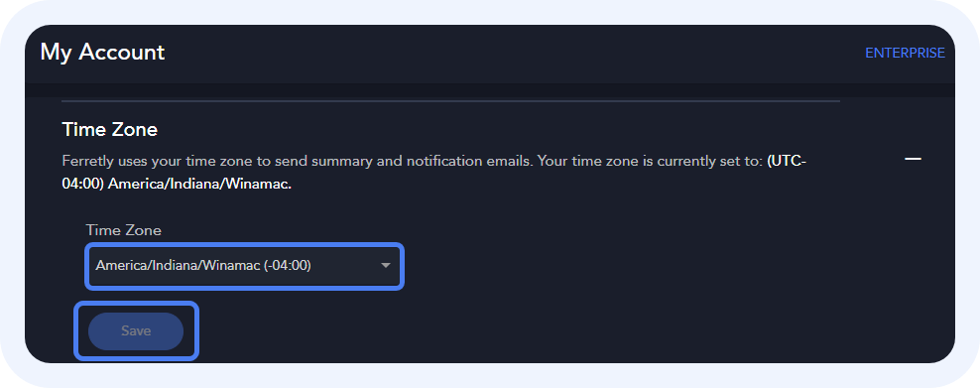Open the America/Indiana/Winamac time zone dropdown
The image size is (980, 388).
(244, 266)
